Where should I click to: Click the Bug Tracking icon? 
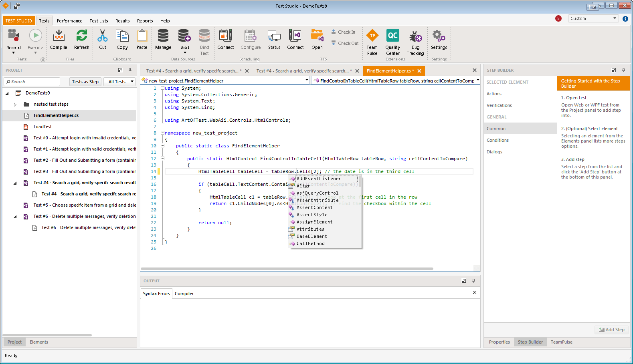tap(415, 36)
